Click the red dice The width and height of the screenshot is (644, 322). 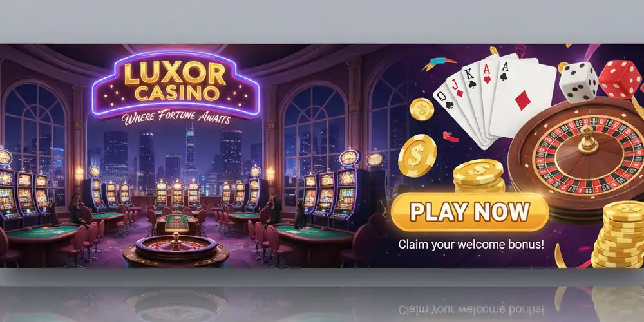coord(620,79)
